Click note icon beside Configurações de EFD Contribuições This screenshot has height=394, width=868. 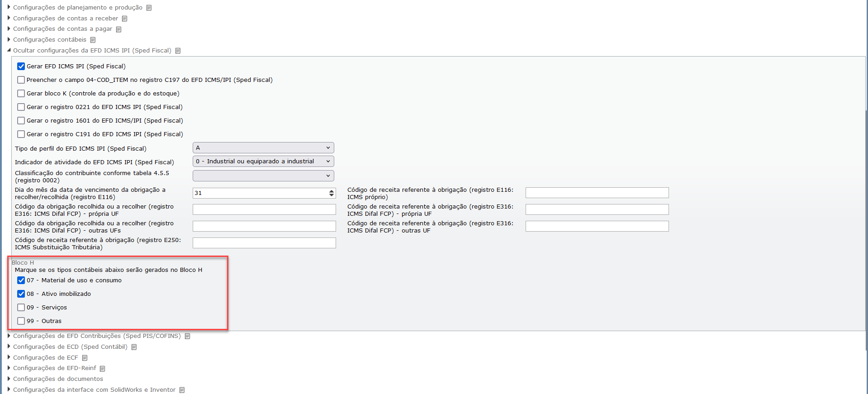(187, 336)
